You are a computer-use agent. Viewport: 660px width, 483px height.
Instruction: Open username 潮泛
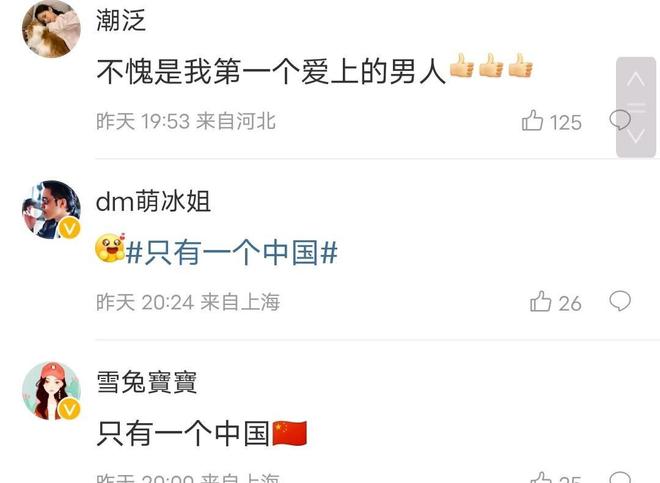[x=121, y=20]
